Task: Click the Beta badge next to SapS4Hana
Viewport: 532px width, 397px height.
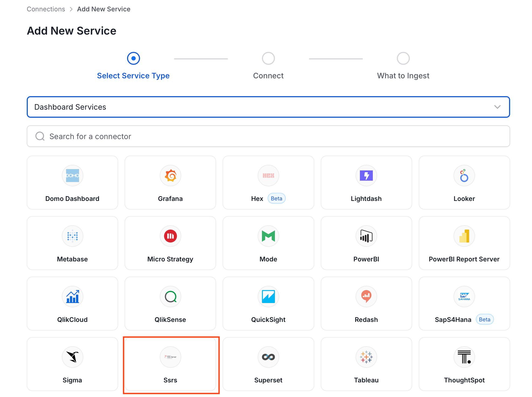Action: click(485, 319)
